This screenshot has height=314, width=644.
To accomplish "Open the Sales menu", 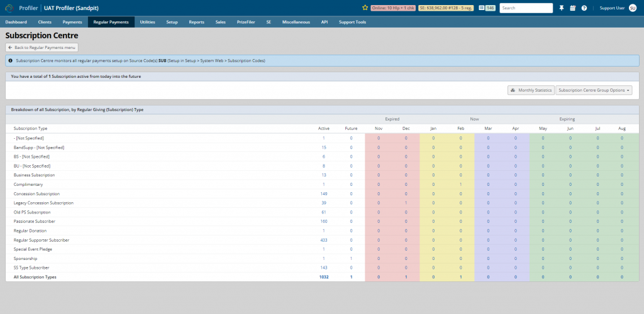I will [221, 22].
